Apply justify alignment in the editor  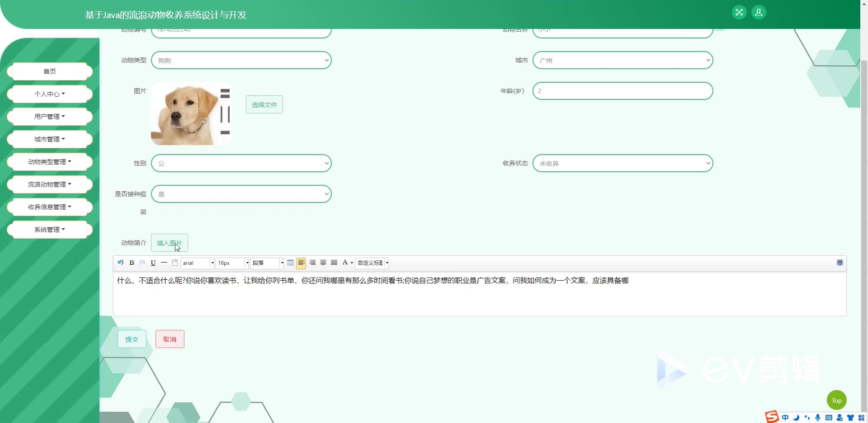point(334,263)
